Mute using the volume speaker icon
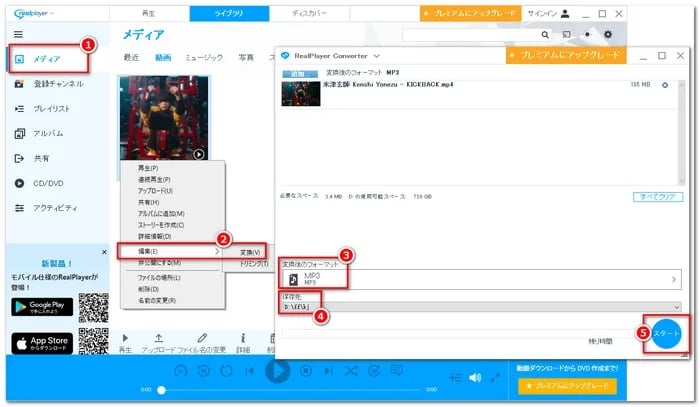 click(475, 378)
